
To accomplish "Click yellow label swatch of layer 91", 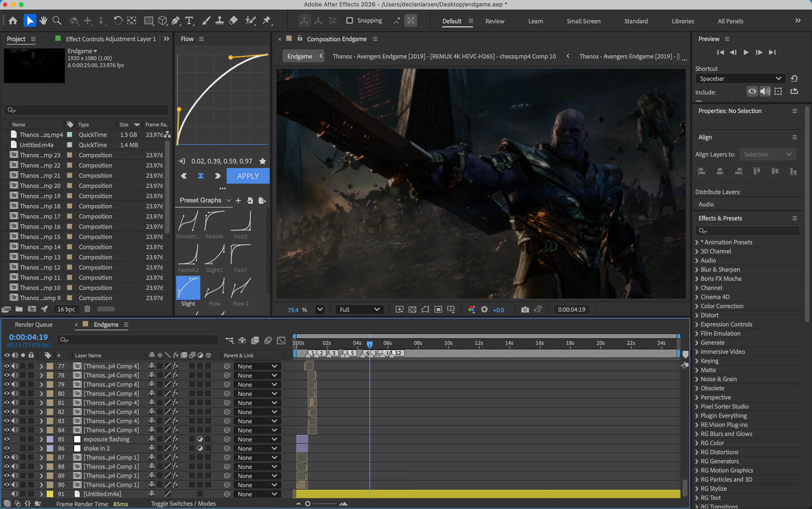I will coord(50,494).
